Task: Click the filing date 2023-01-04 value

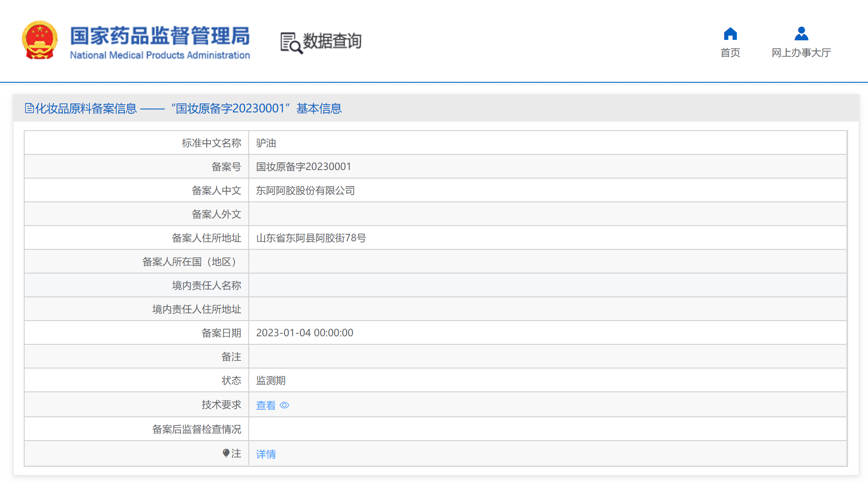Action: click(304, 333)
